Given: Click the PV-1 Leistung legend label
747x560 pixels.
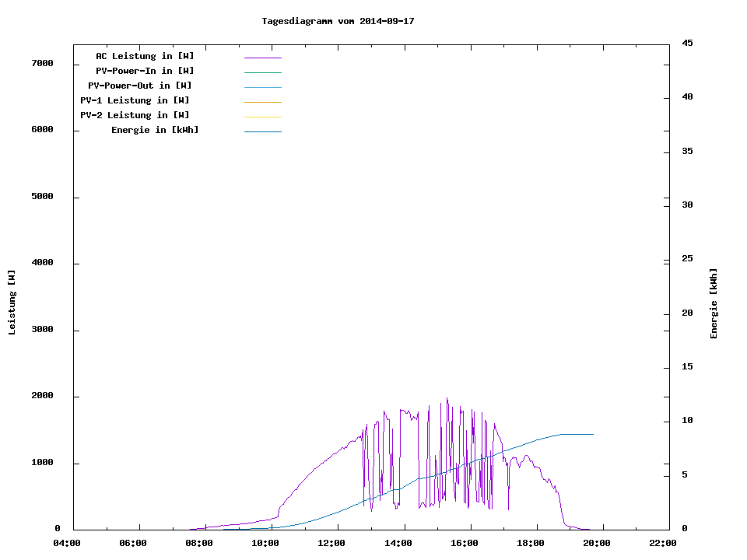Looking at the screenshot, I should [135, 100].
